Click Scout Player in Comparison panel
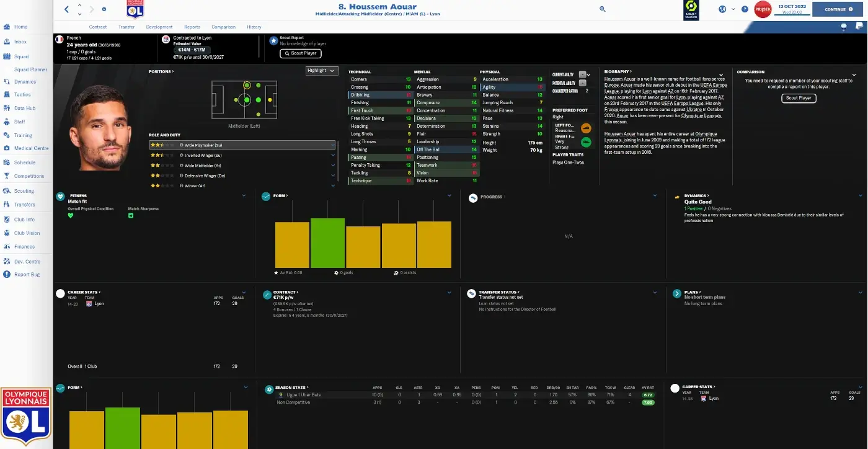The image size is (868, 449). click(799, 98)
